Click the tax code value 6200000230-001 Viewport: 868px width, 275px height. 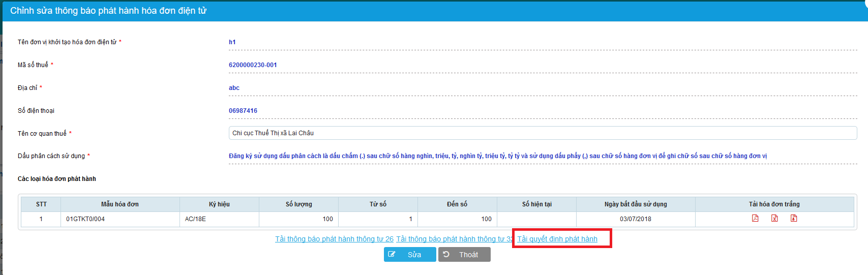[x=253, y=65]
